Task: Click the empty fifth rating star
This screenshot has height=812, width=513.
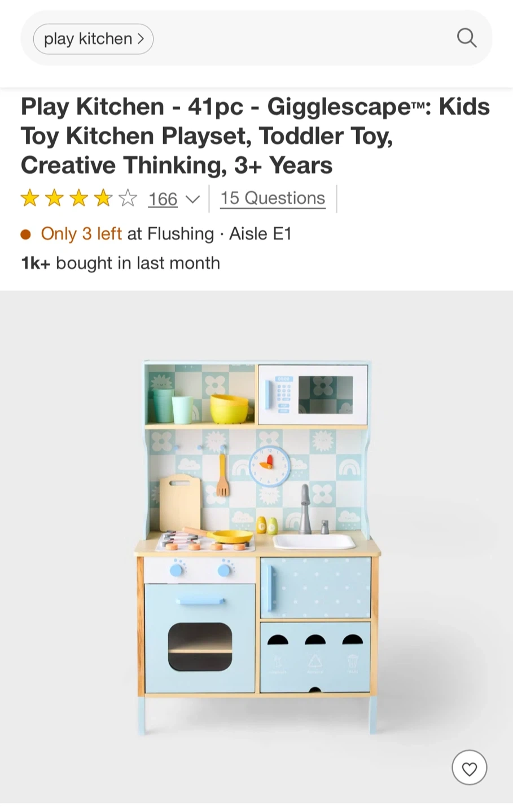Action: [128, 198]
